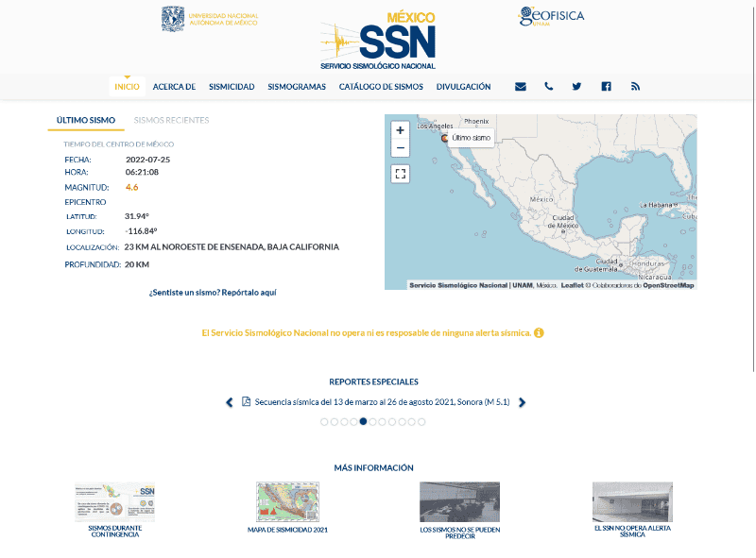
Task: Open the SSN Facebook page icon
Action: pos(606,87)
